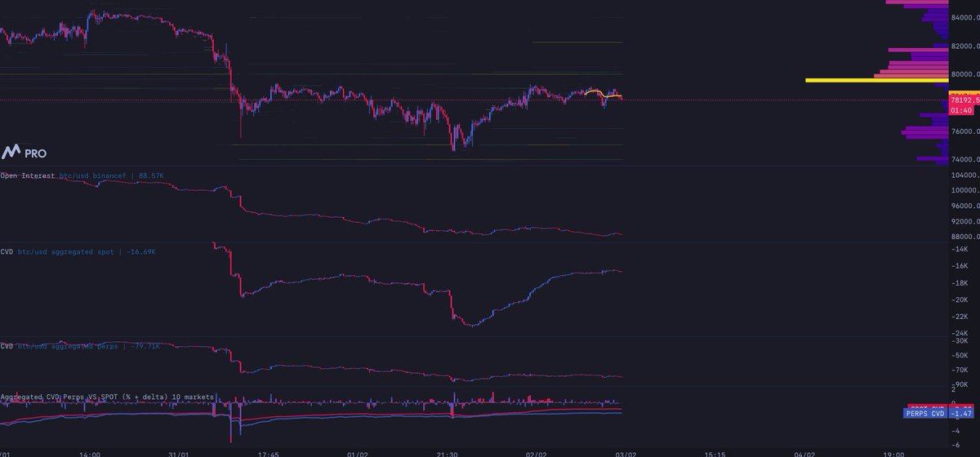Click the 104000 open interest axis label
Viewport: 980px width, 457px height.
tap(966, 175)
